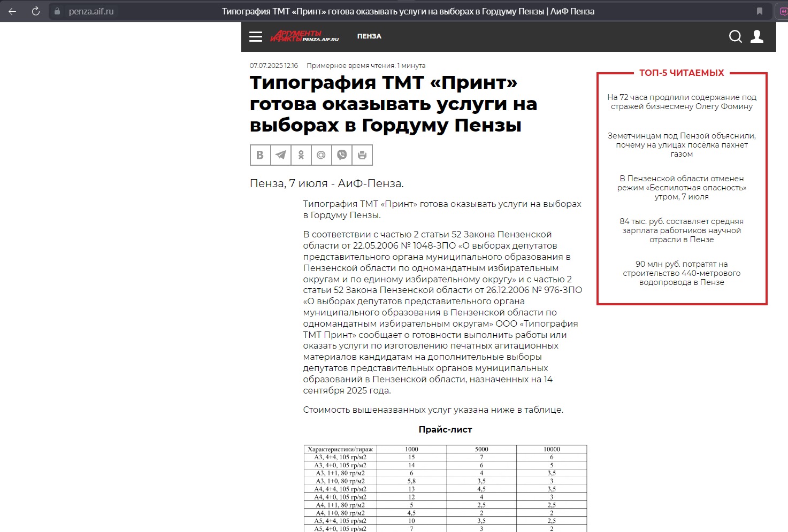Click the penza.aif.ru address field

tap(91, 11)
